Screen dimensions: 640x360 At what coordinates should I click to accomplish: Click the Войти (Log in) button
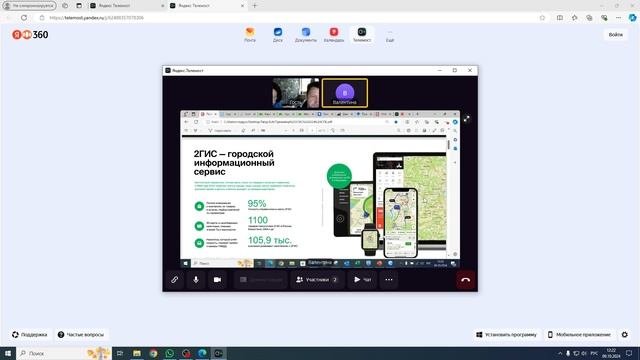[x=616, y=35]
